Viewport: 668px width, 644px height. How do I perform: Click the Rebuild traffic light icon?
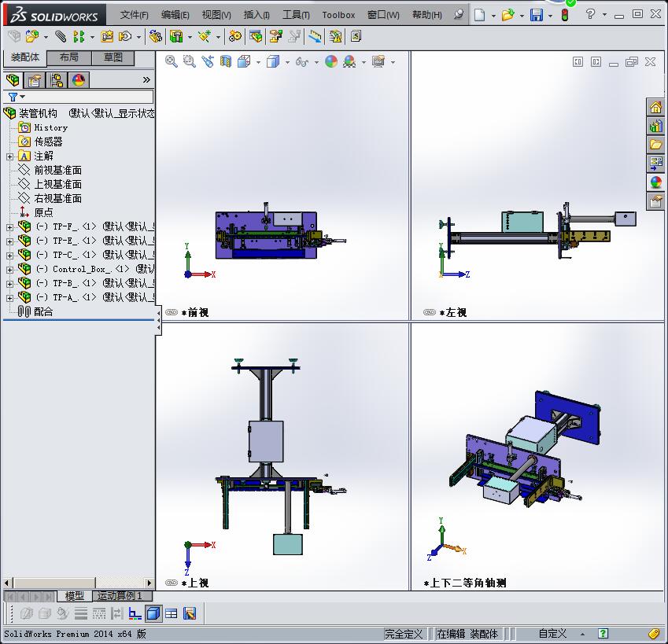pyautogui.click(x=566, y=15)
